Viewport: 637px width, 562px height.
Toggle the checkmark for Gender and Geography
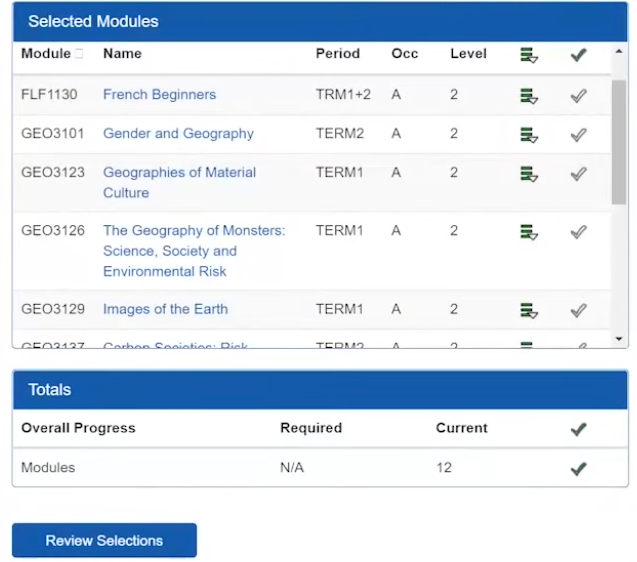(578, 135)
